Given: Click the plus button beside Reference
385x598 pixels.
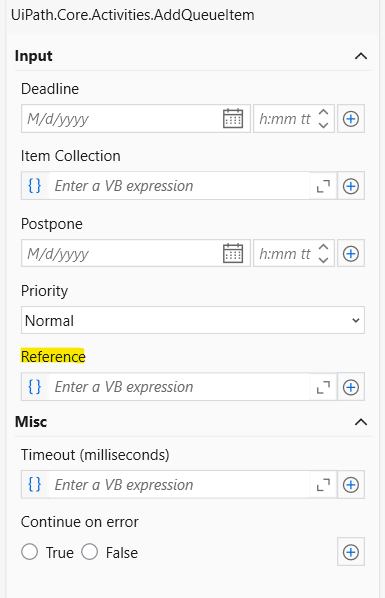Looking at the screenshot, I should [x=351, y=387].
